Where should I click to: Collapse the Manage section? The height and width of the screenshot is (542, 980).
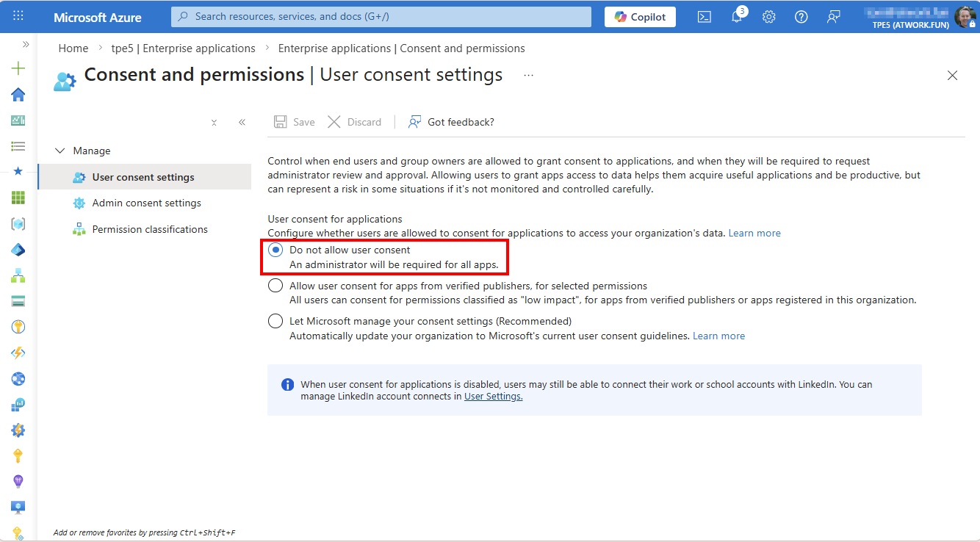coord(60,151)
